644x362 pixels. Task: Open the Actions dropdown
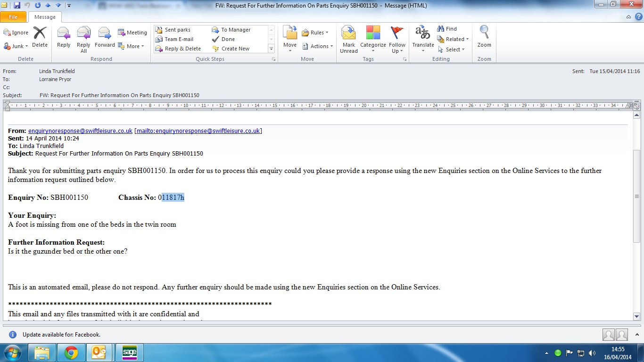click(317, 46)
